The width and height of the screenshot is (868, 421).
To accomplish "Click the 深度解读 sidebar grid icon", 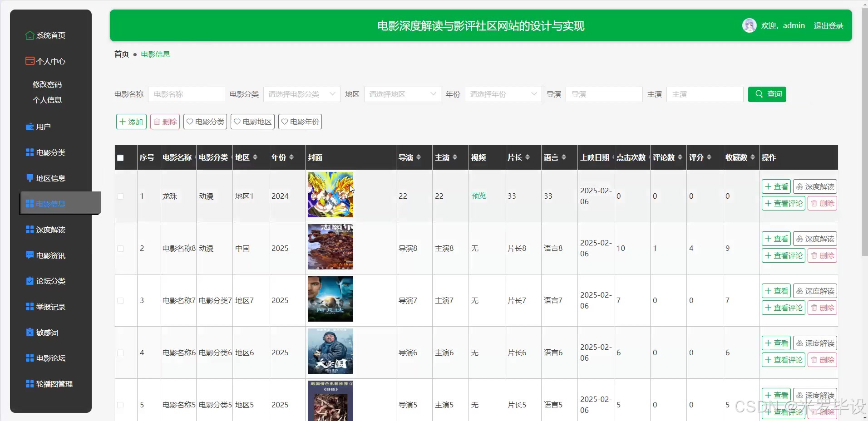I will 30,230.
